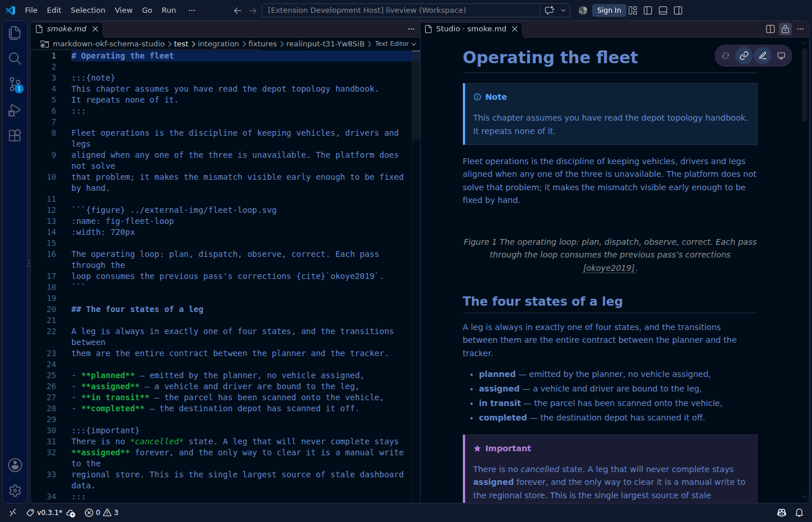
Task: Toggle the secondary side bar visibility
Action: click(x=678, y=10)
